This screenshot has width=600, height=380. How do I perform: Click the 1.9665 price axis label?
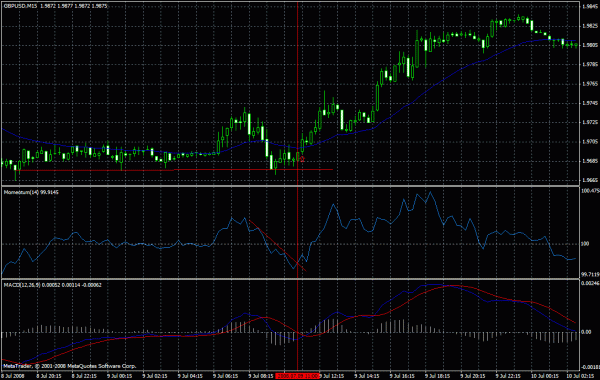(590, 180)
